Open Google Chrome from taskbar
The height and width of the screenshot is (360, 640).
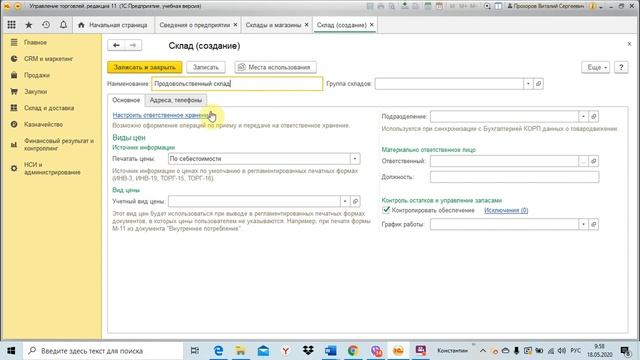tap(353, 351)
